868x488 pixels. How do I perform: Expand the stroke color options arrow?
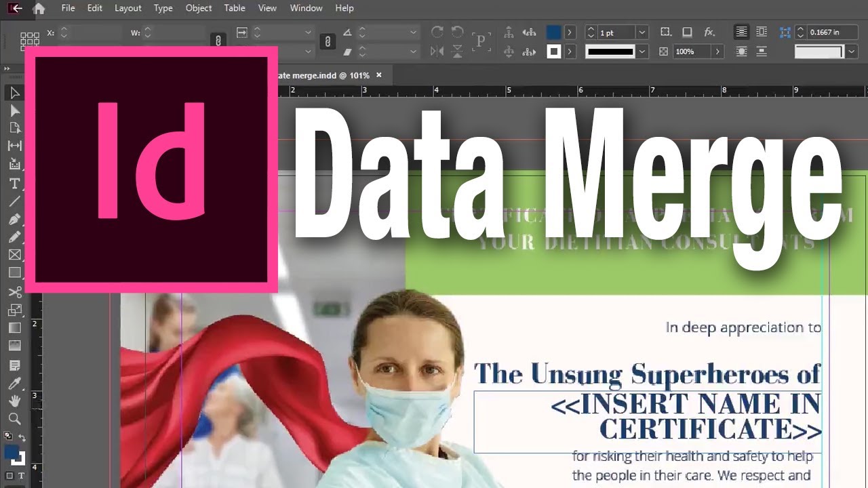click(x=570, y=51)
